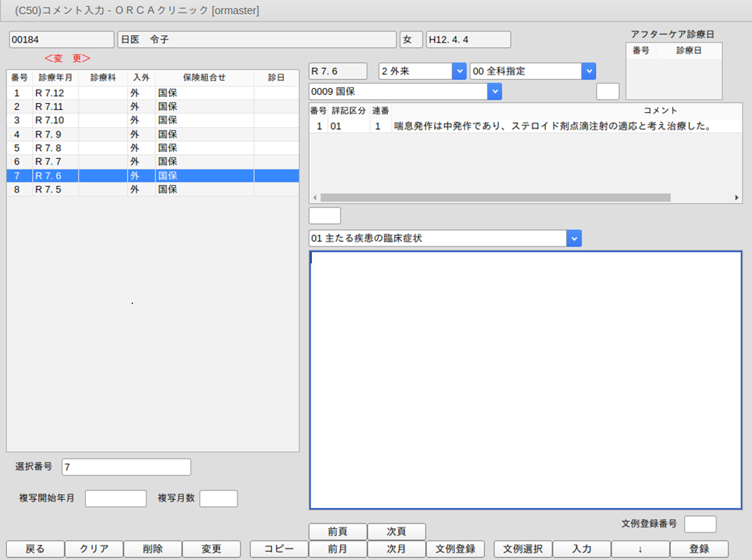The image size is (752, 560).
Task: Click the 戻る button
Action: click(x=35, y=549)
